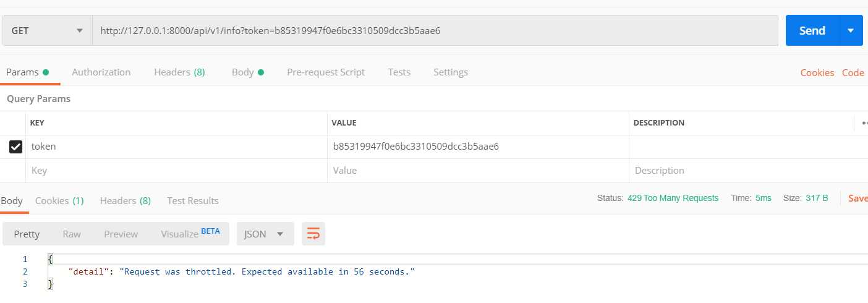The height and width of the screenshot is (303, 868).
Task: Click the Query Params heading
Action: pyautogui.click(x=38, y=99)
